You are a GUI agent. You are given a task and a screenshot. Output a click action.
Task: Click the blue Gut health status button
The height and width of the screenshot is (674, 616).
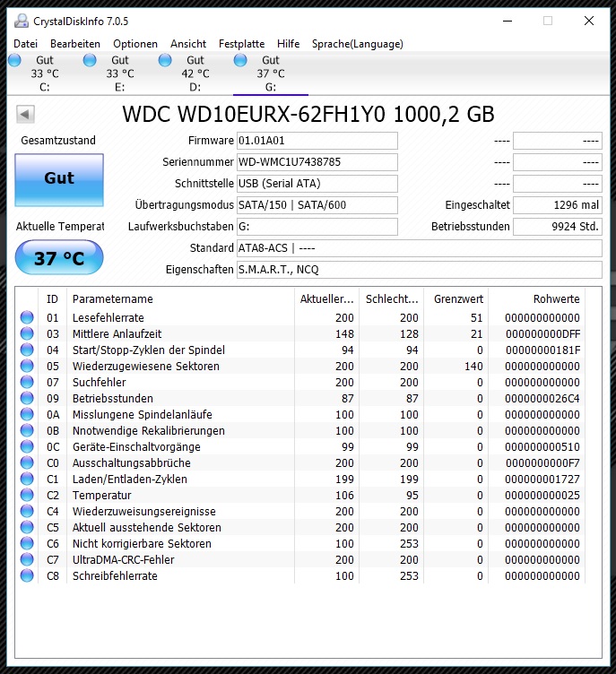(x=59, y=179)
